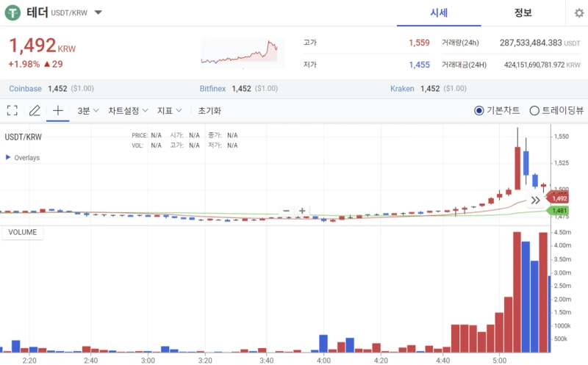Viewport: 588px width, 365px height.
Task: Open the 차트설정 dropdown
Action: point(128,111)
